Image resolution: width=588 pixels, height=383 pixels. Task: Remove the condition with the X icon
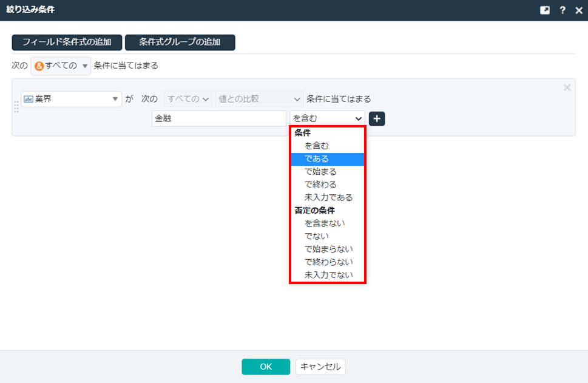coord(567,87)
